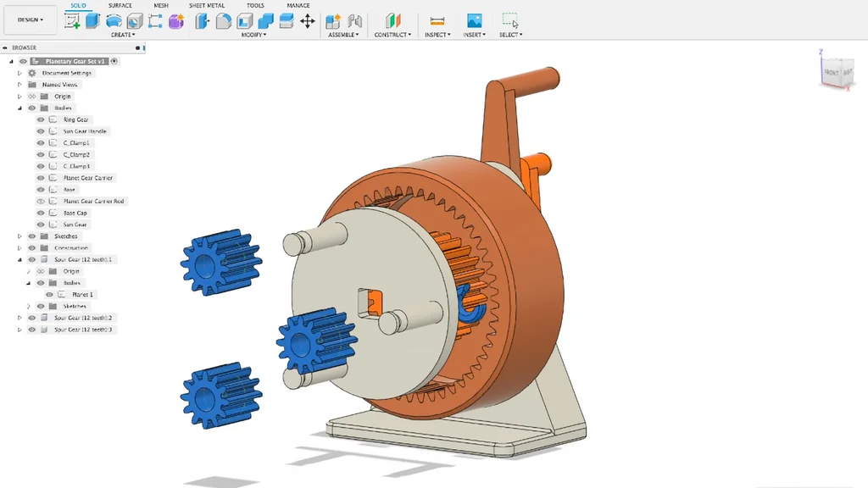Click the Select window-selection icon
Image resolution: width=868 pixels, height=488 pixels.
[x=509, y=20]
